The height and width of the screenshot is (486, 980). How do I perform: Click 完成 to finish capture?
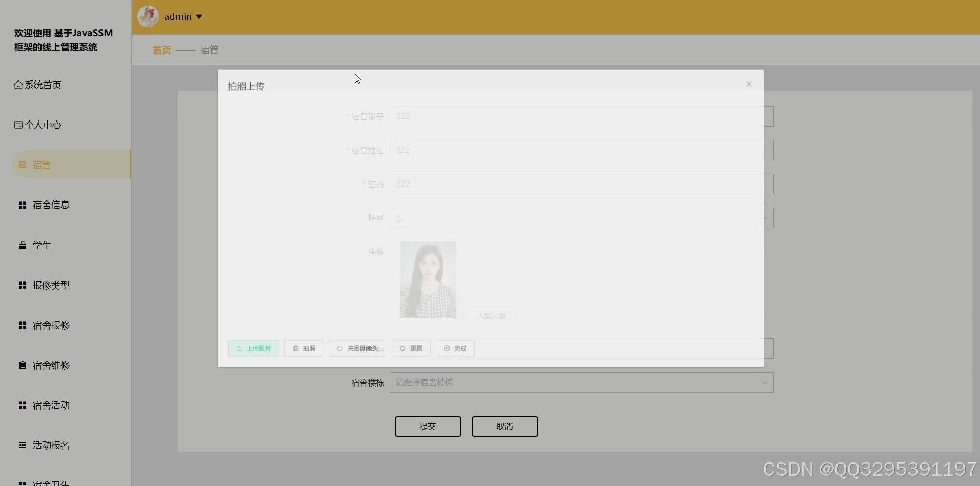click(455, 348)
